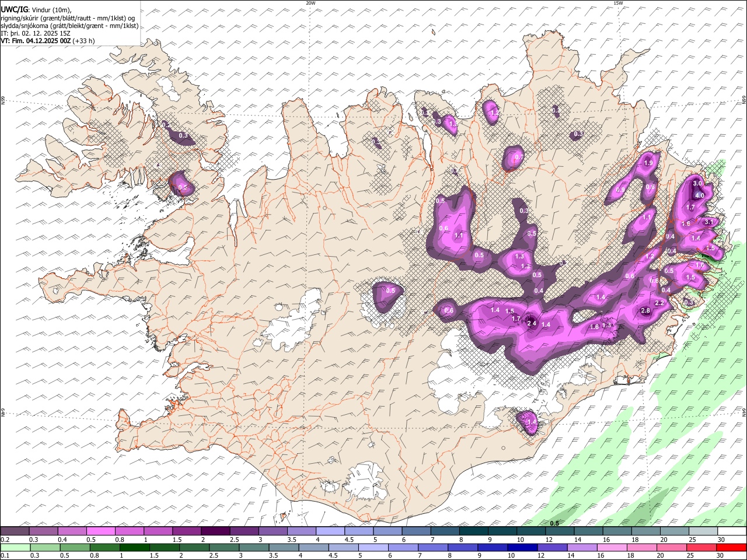Image resolution: width=747 pixels, height=560 pixels.
Task: Select the 2.4 value in the dark purple core
Action: coord(532,323)
